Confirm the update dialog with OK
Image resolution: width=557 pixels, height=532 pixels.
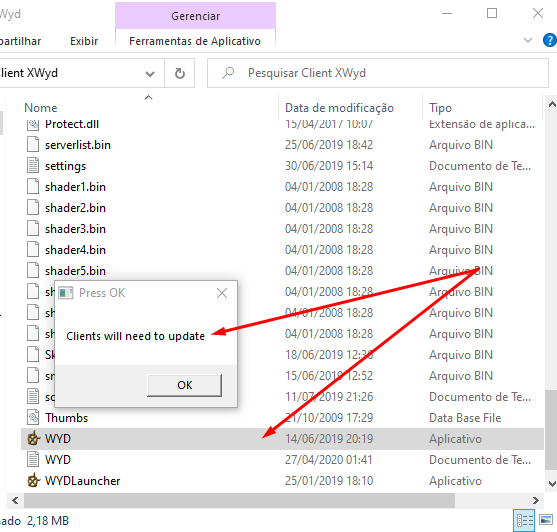[x=185, y=385]
